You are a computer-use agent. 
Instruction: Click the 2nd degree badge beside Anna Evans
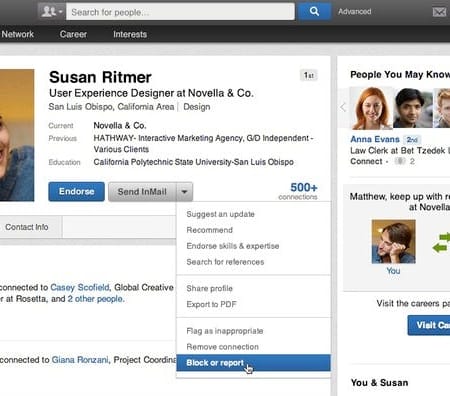tap(412, 140)
